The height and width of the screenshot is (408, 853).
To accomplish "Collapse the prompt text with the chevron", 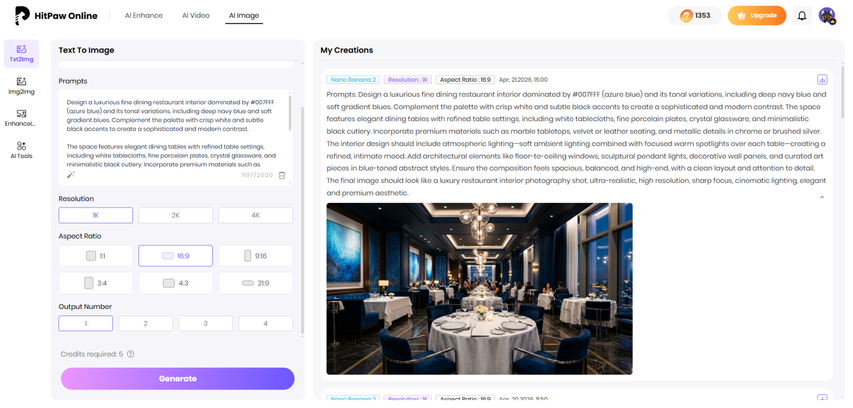I will pyautogui.click(x=822, y=197).
